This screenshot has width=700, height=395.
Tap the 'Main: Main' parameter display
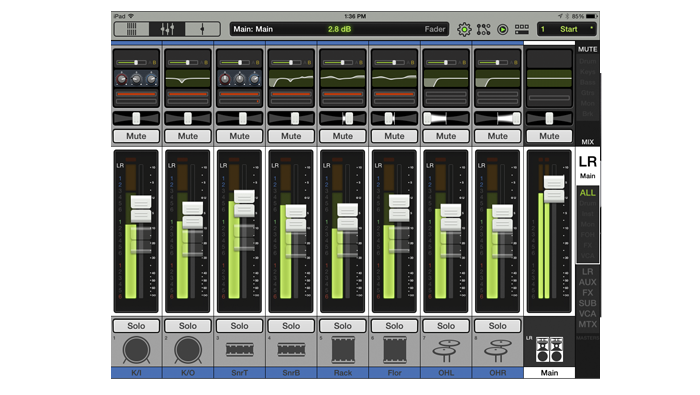click(x=339, y=29)
